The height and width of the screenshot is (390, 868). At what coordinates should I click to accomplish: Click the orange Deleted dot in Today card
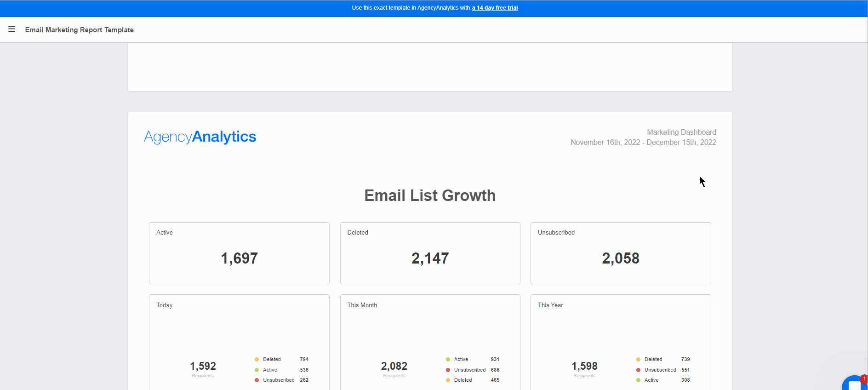pyautogui.click(x=257, y=360)
